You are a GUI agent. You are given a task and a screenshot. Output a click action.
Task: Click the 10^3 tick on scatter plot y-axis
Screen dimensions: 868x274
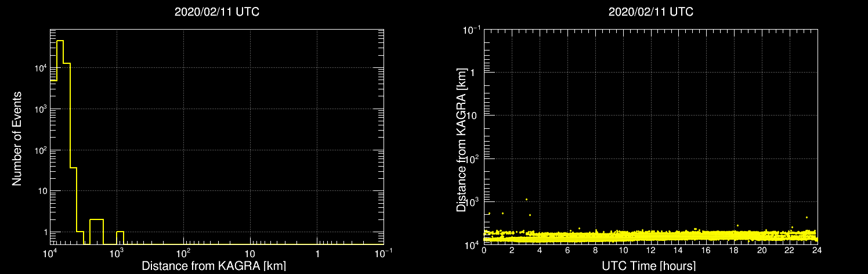click(x=473, y=201)
